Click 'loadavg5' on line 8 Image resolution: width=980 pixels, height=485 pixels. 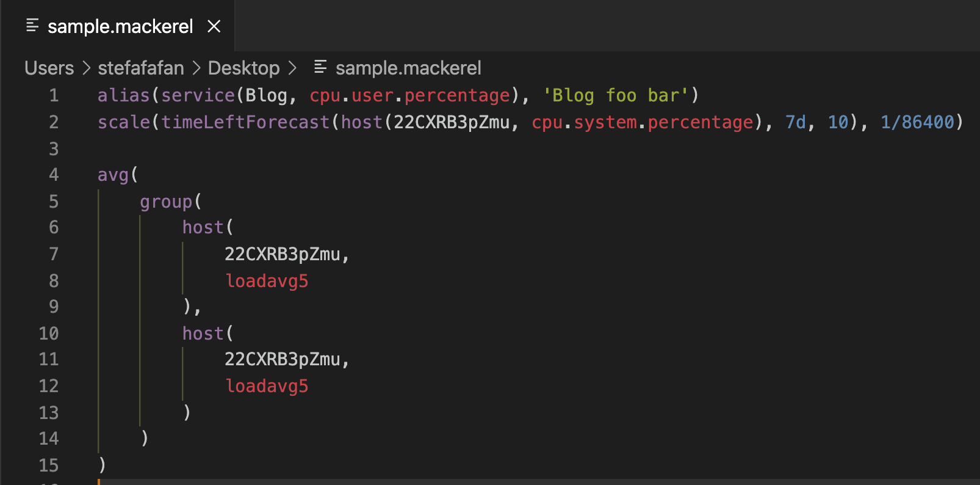267,281
